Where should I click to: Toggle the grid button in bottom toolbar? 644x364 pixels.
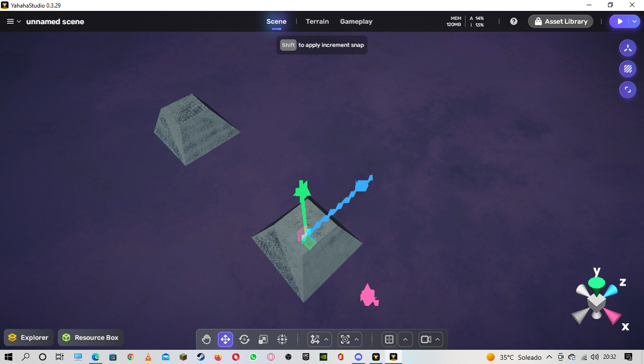click(389, 339)
